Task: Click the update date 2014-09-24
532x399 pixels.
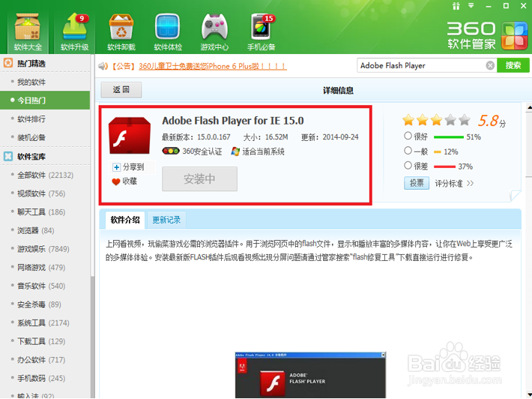Action: [x=340, y=137]
